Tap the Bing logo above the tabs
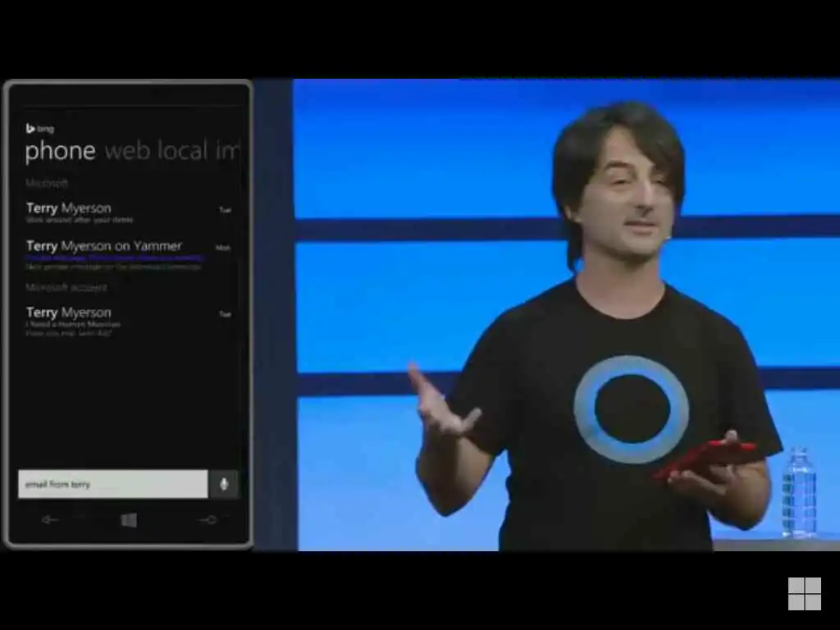Image resolution: width=840 pixels, height=630 pixels. click(39, 129)
